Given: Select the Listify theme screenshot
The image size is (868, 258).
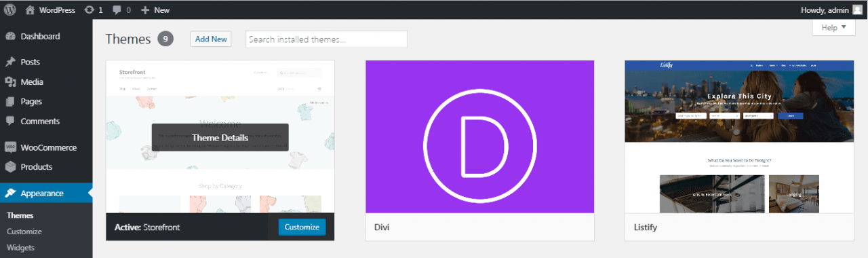Looking at the screenshot, I should point(739,136).
